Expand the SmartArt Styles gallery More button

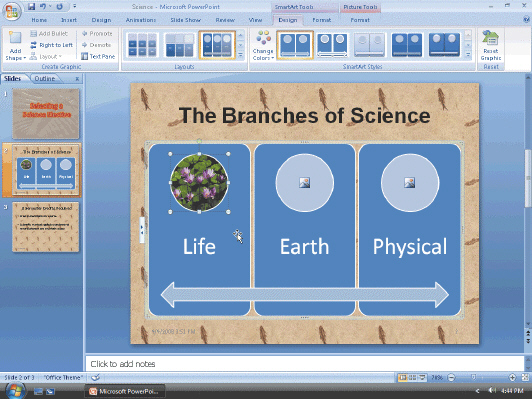point(468,55)
